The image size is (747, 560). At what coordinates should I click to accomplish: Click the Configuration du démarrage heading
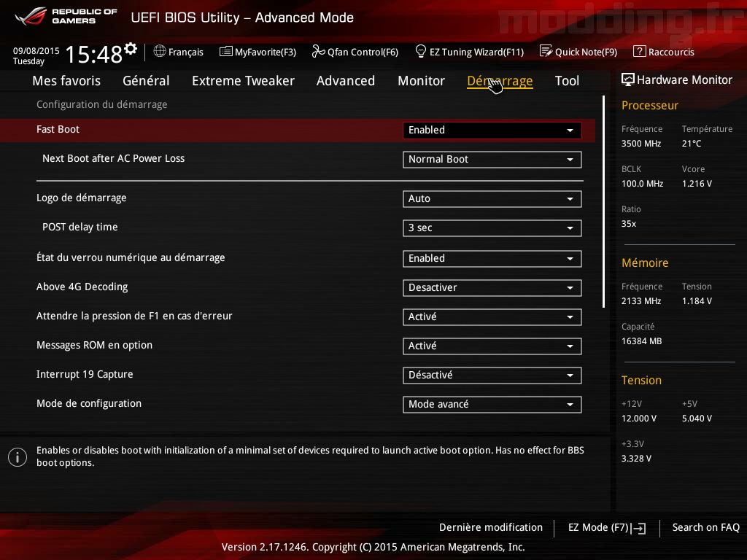coord(102,104)
